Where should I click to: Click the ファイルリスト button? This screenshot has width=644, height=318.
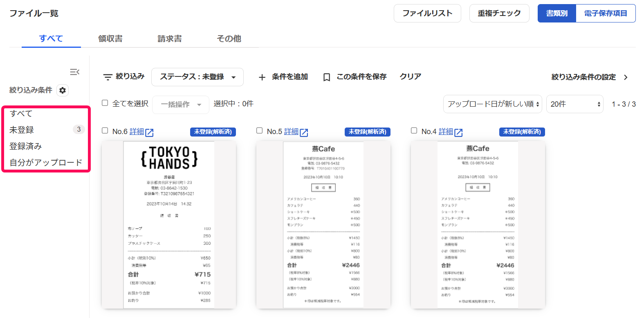[x=427, y=13]
